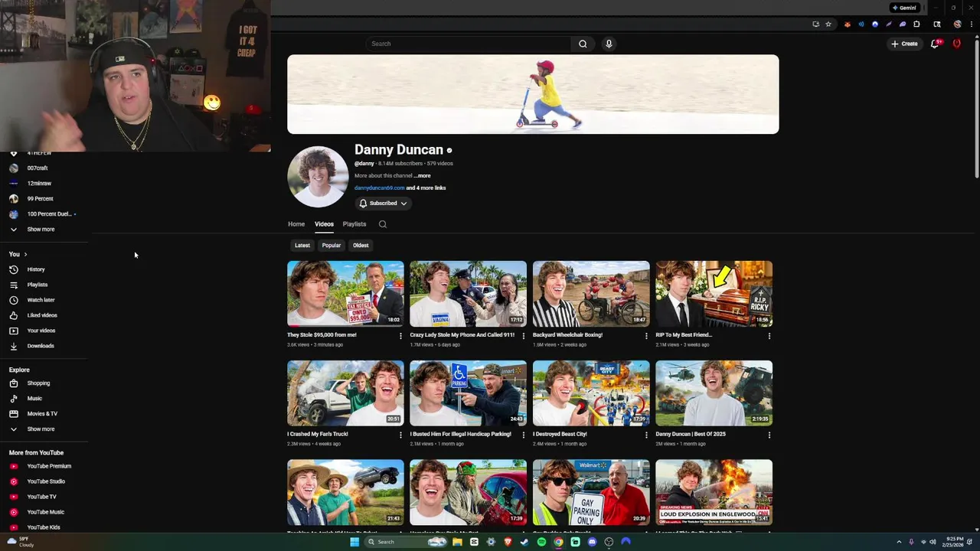Open Liked videos in the sidebar

[x=42, y=315]
